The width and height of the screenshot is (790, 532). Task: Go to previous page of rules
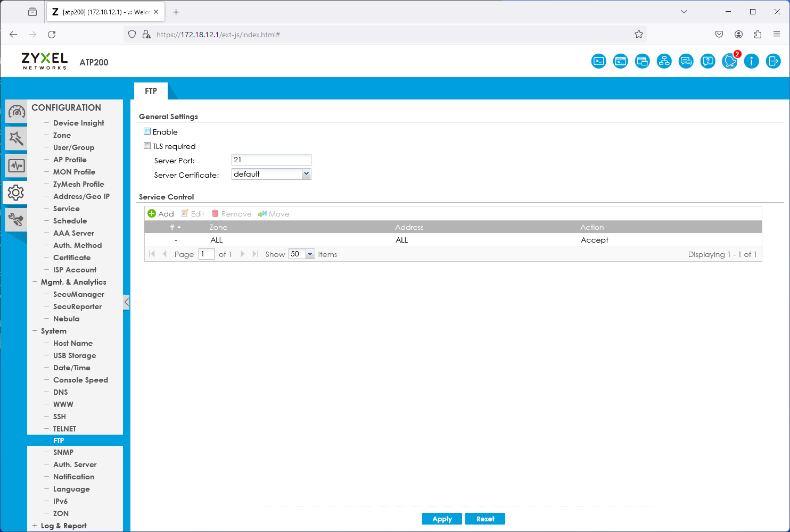(x=164, y=254)
